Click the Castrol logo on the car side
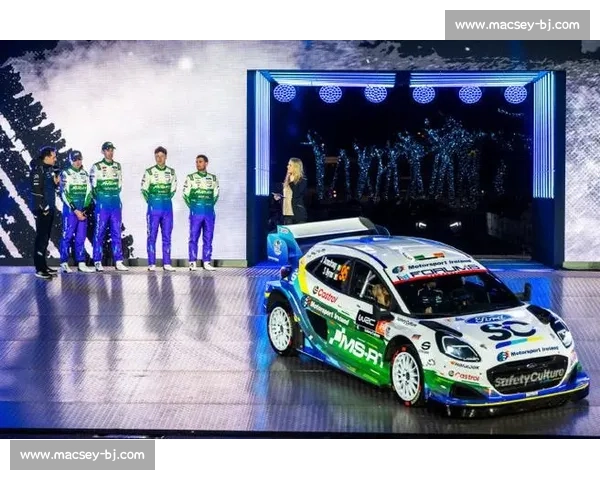 click(324, 294)
